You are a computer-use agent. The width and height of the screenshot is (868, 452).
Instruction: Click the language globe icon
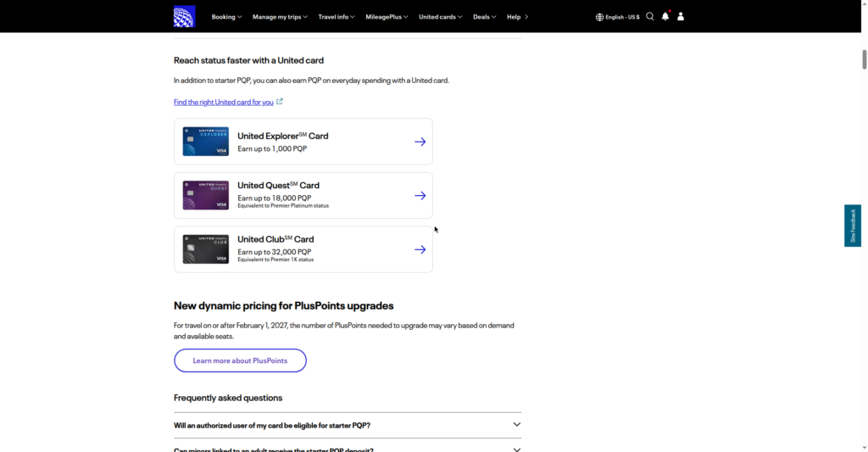(599, 17)
